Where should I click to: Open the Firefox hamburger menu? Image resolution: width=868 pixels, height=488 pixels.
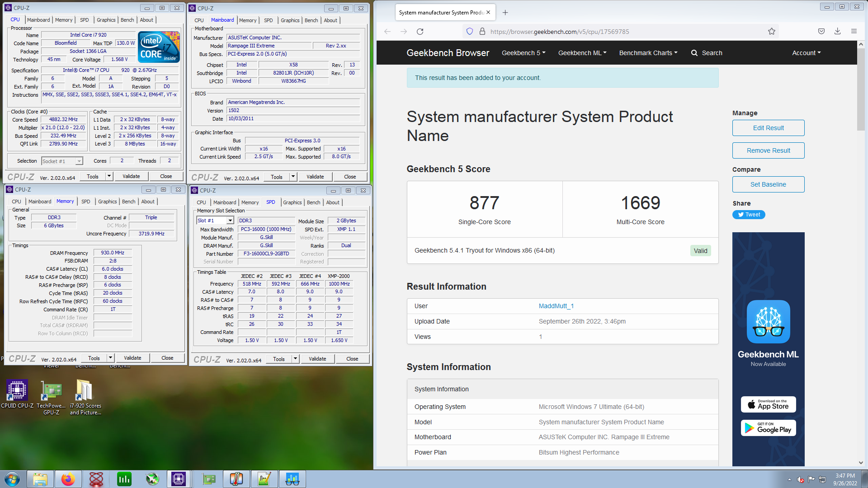tap(854, 32)
